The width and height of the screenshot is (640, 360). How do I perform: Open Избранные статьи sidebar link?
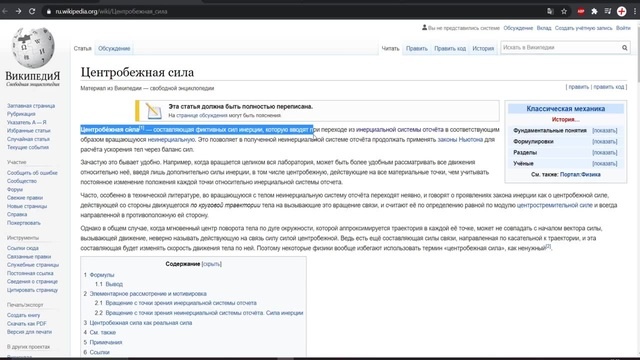[x=28, y=131]
